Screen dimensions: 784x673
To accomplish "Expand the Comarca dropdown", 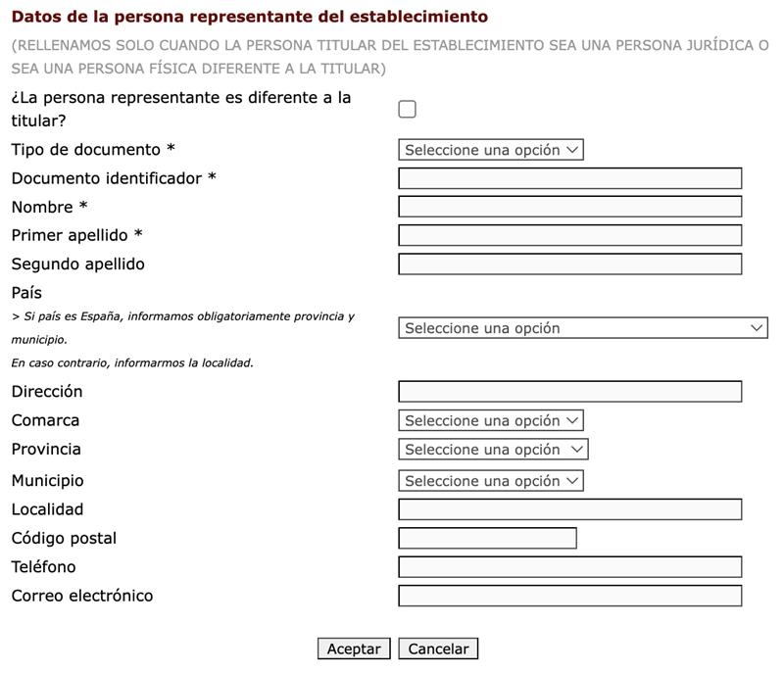I will [x=490, y=419].
